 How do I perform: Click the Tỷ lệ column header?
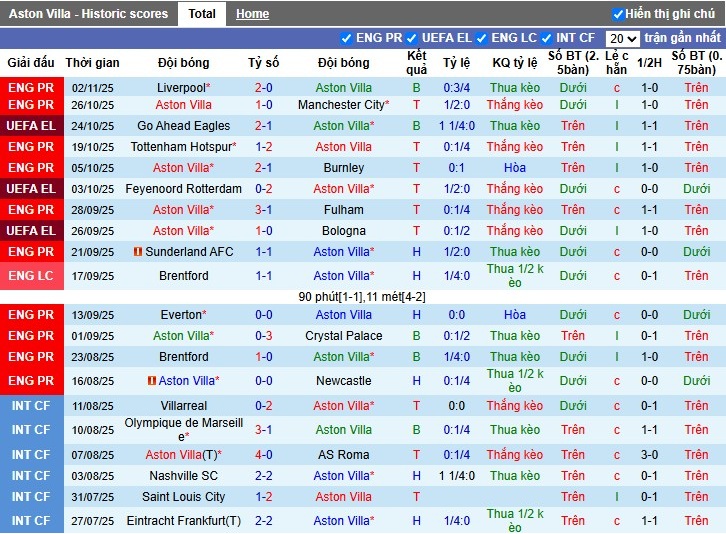click(x=456, y=63)
